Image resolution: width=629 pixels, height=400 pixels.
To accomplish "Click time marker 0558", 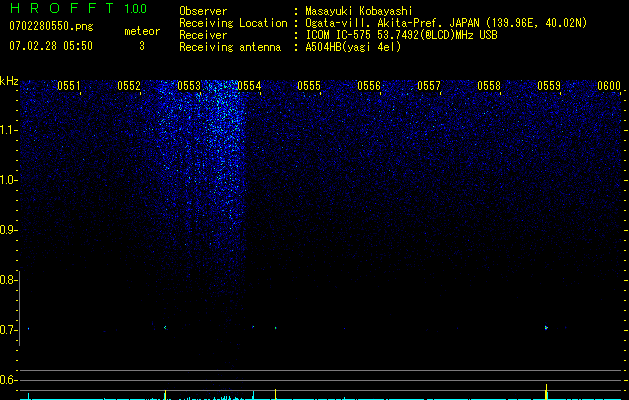I will coord(489,86).
